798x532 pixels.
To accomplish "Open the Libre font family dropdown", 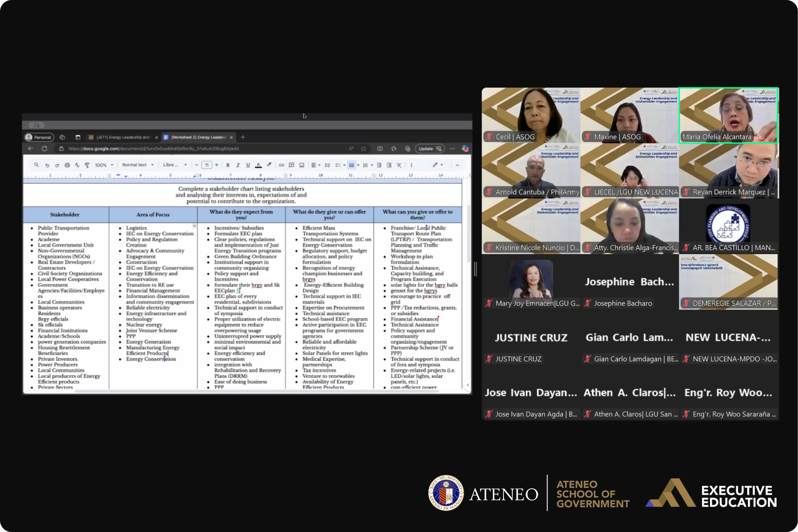I will [175, 165].
